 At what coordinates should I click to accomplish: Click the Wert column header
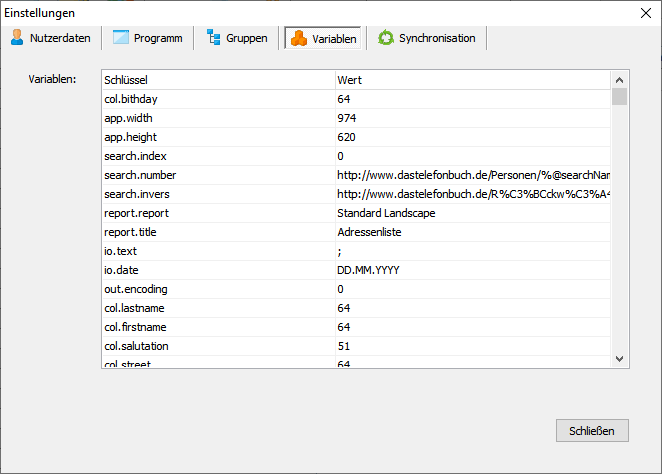[470, 79]
